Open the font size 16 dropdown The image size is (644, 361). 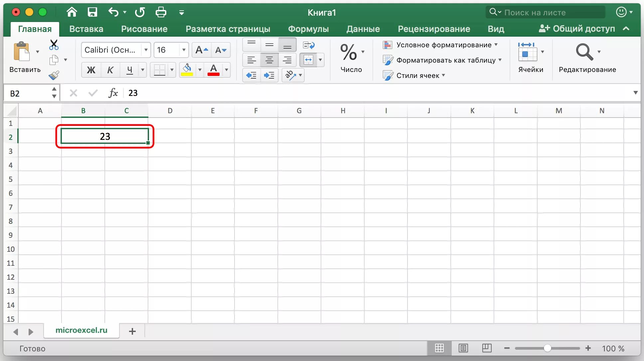pos(184,50)
